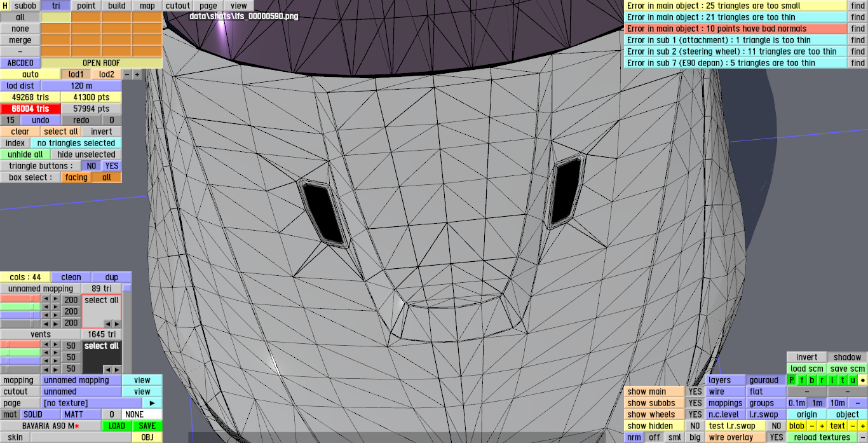Click the OBJ export button beside skin

[147, 437]
